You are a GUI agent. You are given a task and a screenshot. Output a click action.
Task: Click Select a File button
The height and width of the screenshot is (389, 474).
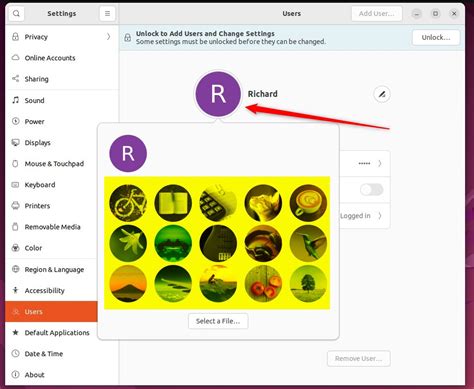click(x=218, y=321)
